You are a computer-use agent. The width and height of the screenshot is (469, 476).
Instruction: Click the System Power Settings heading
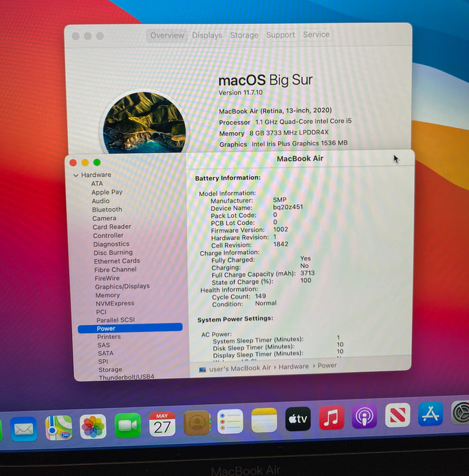pyautogui.click(x=235, y=319)
